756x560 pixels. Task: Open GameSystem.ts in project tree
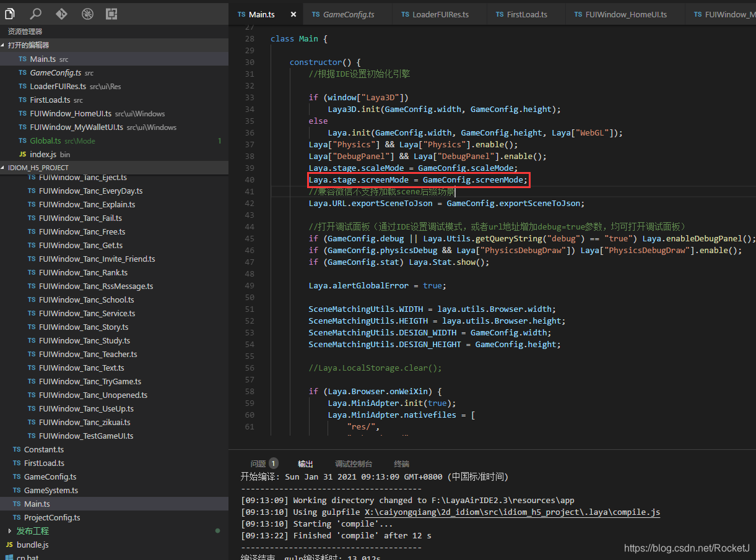(114, 490)
